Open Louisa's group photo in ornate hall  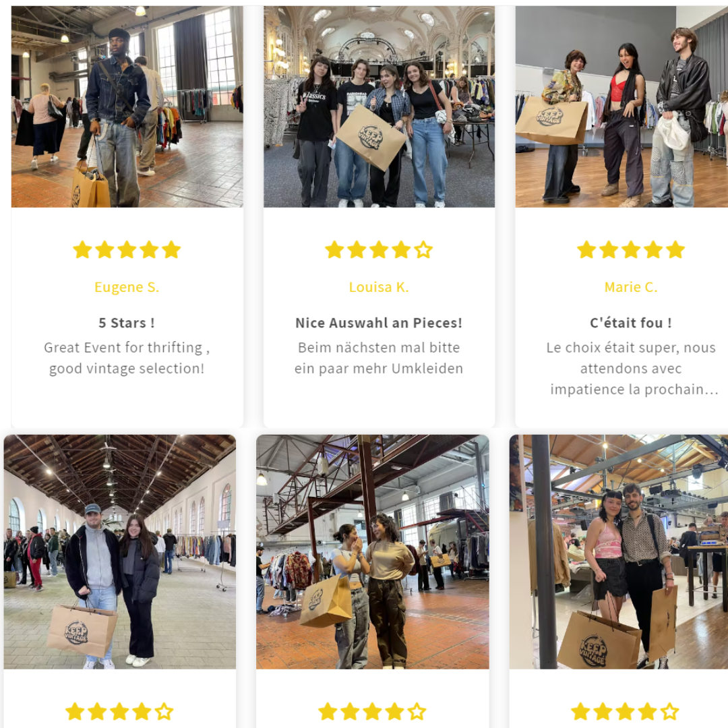[379, 107]
